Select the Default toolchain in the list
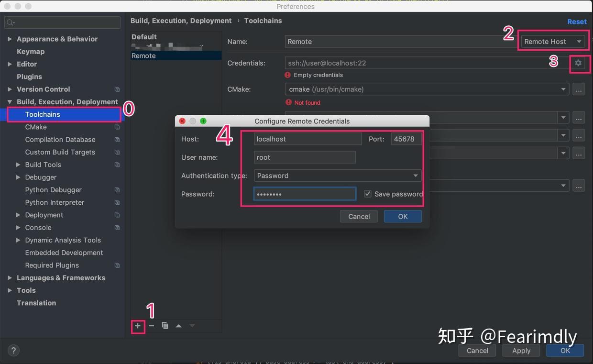593x364 pixels. coord(144,36)
